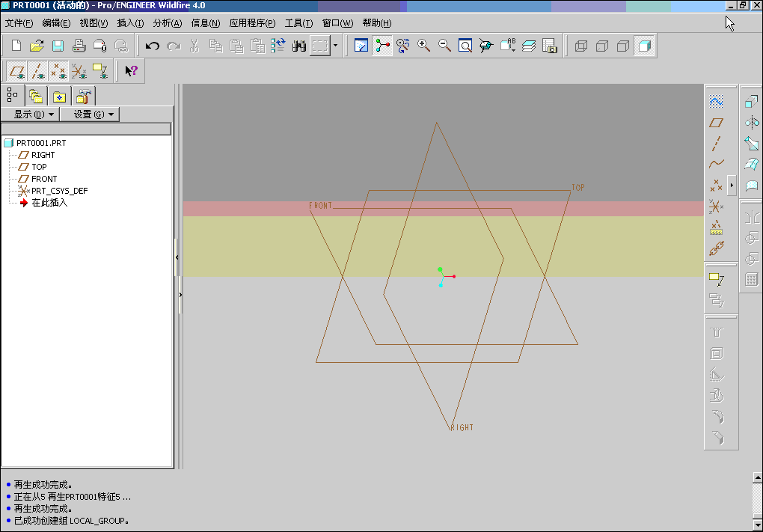This screenshot has width=763, height=532.
Task: Click the message log scroll down arrow
Action: (x=758, y=525)
